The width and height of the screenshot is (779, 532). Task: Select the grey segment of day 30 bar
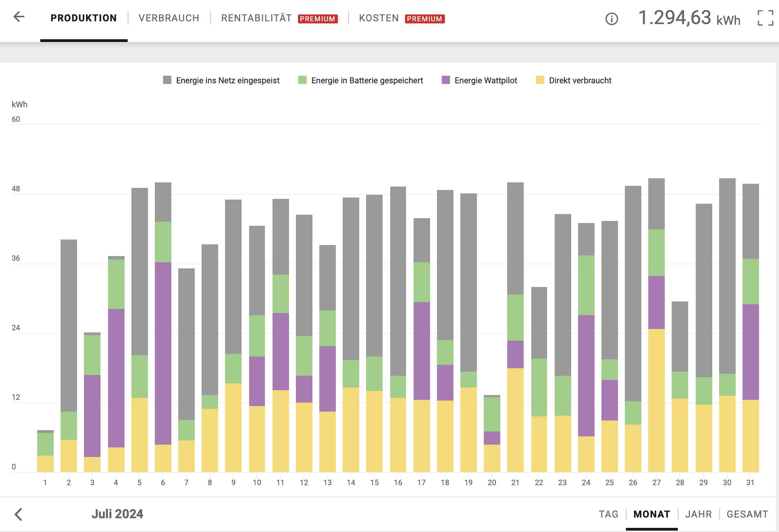pos(727,276)
